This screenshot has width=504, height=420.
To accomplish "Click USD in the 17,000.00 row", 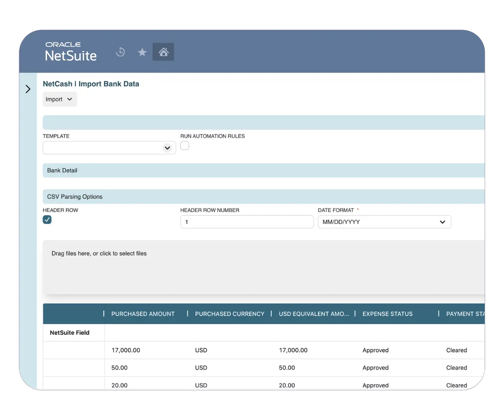I will point(201,350).
